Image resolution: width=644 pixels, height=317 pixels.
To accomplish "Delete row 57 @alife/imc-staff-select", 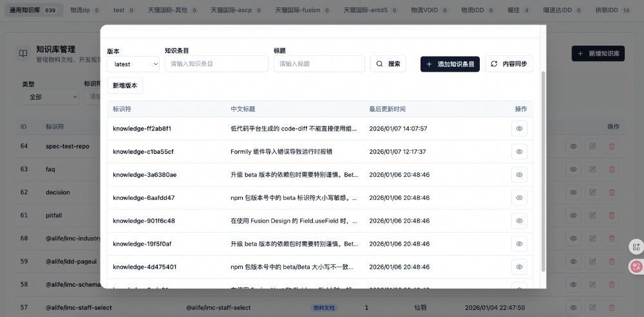I will pyautogui.click(x=612, y=307).
